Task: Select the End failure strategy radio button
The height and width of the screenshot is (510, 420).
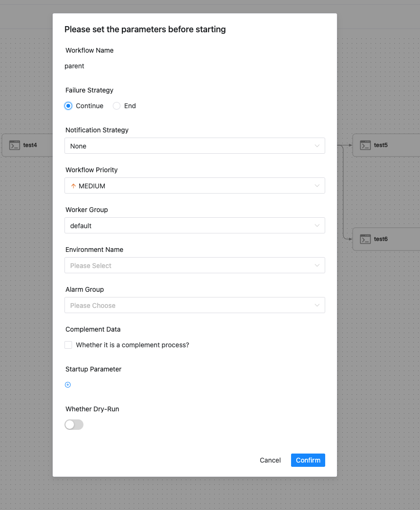Action: coord(117,106)
